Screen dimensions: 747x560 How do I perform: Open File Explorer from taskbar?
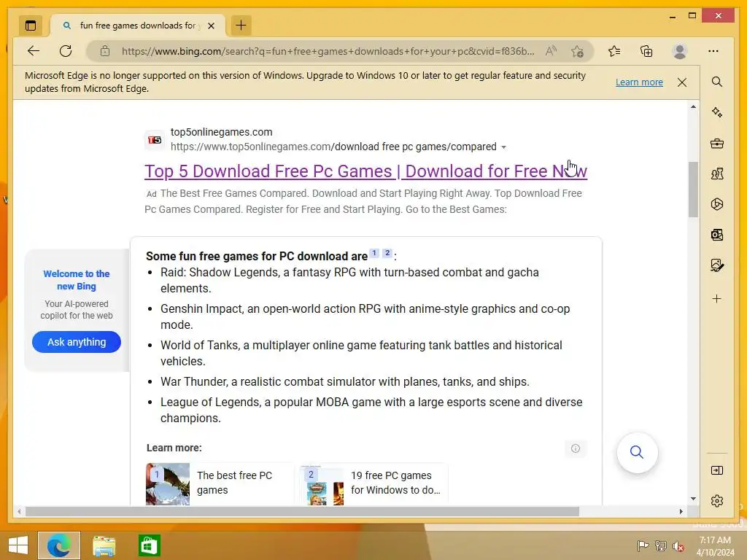click(104, 545)
